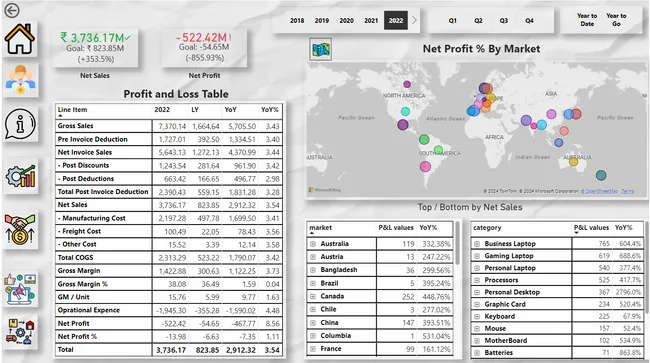Open the Home page icon
650x363 pixels.
19,39
